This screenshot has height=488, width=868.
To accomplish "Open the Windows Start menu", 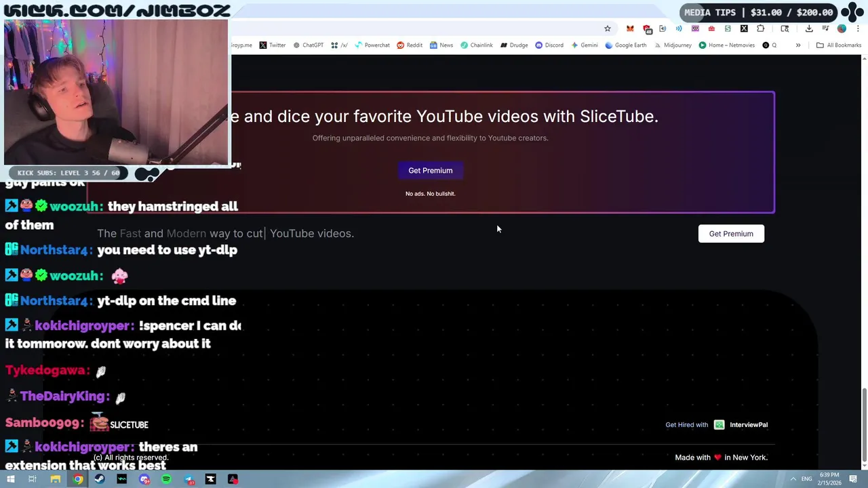I will pyautogui.click(x=10, y=479).
